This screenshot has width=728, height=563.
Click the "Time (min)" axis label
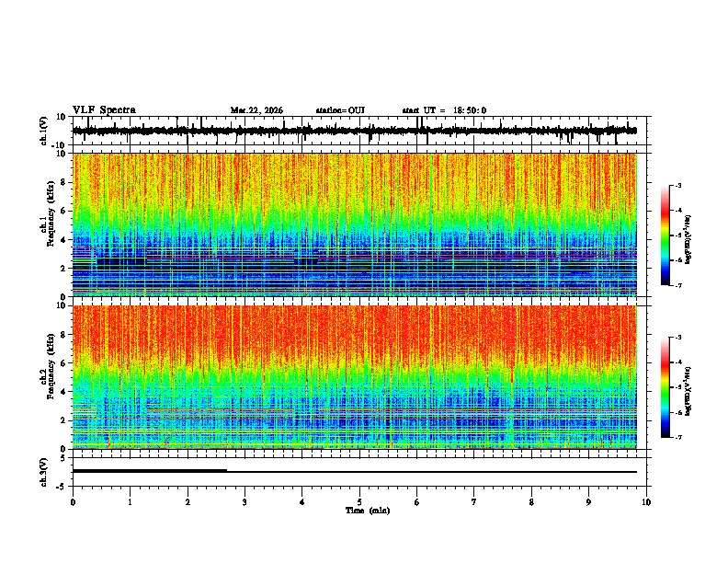tap(368, 511)
